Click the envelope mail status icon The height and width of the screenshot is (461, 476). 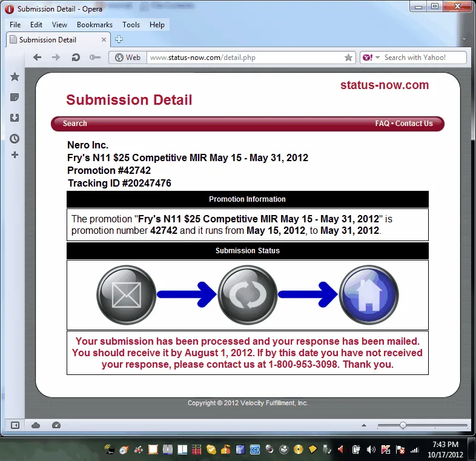[127, 295]
